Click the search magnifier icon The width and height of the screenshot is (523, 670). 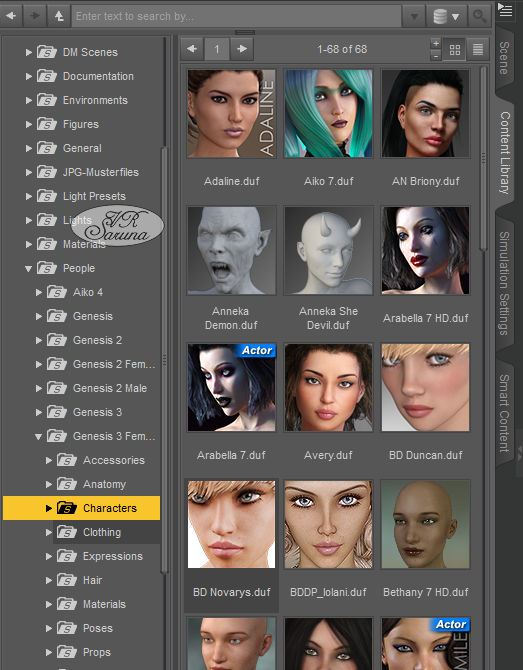[x=479, y=16]
